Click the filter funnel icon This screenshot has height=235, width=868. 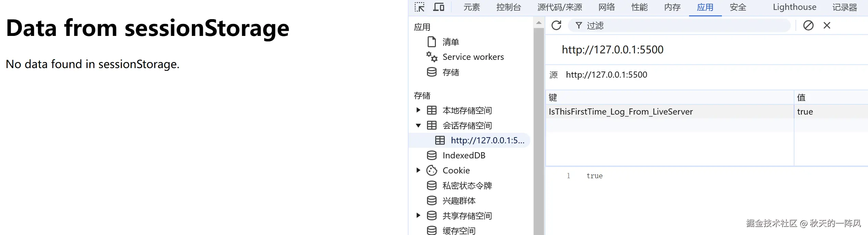579,25
